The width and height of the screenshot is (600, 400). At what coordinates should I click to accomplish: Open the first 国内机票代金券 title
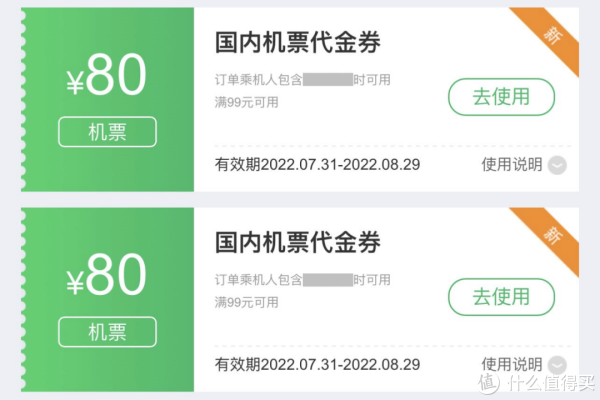[298, 43]
